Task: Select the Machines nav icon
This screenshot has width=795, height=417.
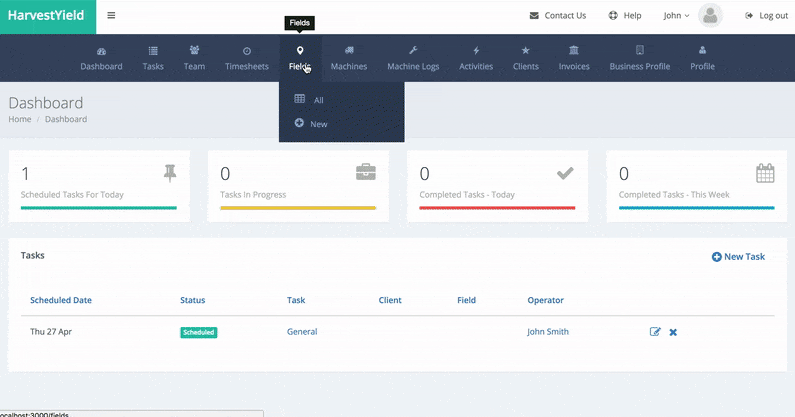Action: click(x=349, y=51)
